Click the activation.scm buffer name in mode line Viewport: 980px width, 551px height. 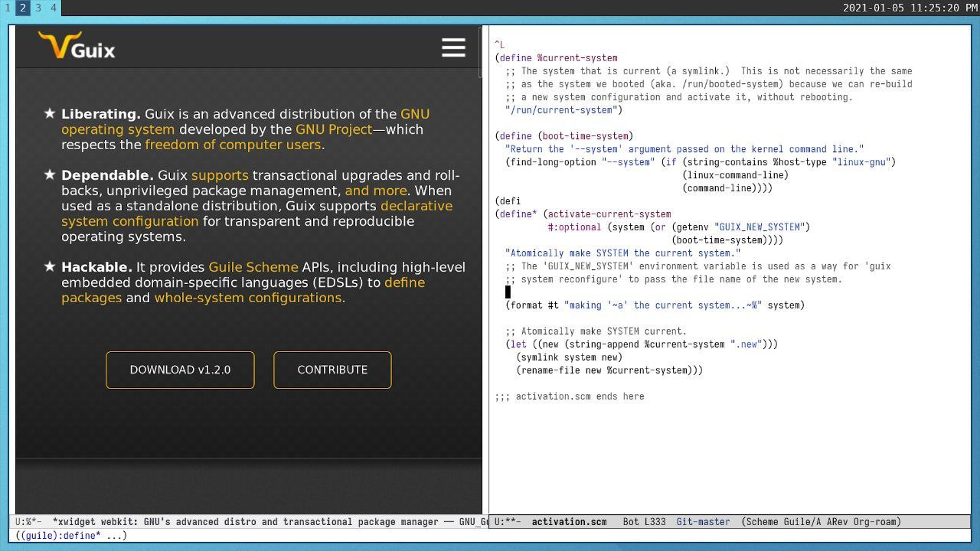[569, 522]
